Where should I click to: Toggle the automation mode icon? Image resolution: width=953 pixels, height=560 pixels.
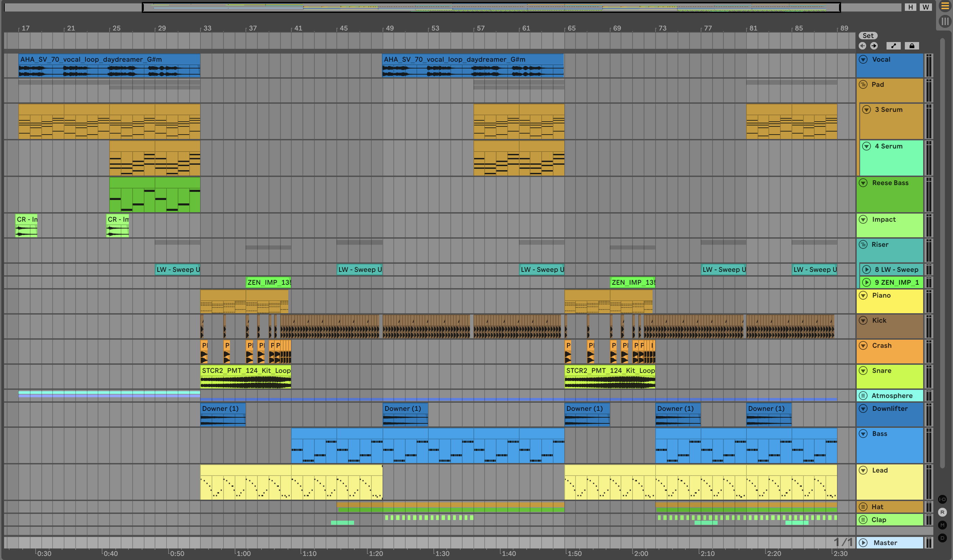pos(893,46)
